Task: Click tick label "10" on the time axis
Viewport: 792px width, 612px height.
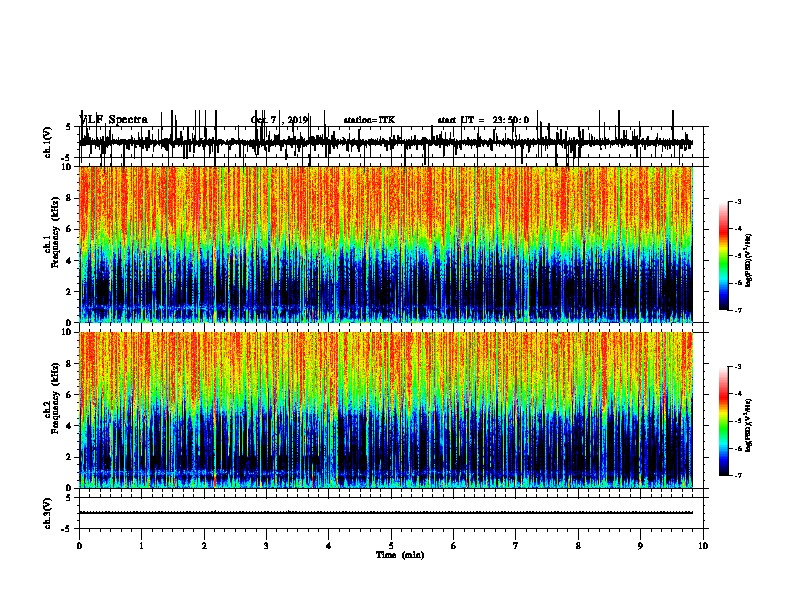Action: 703,546
